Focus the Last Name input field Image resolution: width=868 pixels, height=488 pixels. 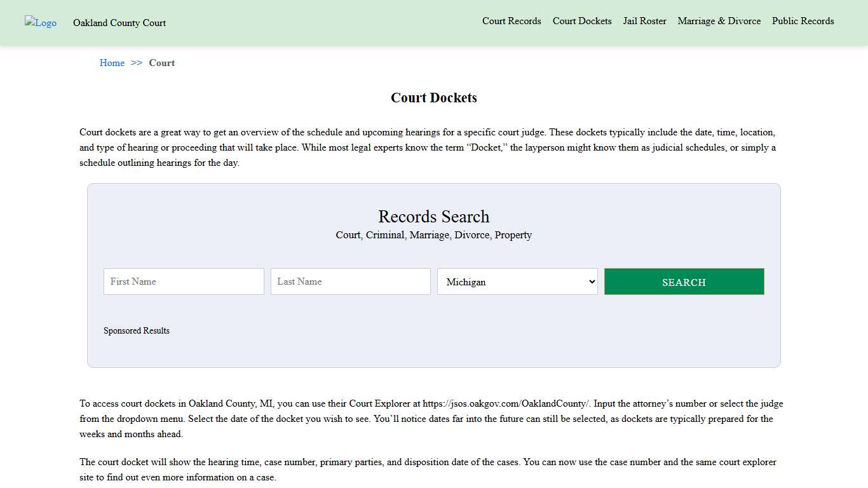(x=350, y=281)
